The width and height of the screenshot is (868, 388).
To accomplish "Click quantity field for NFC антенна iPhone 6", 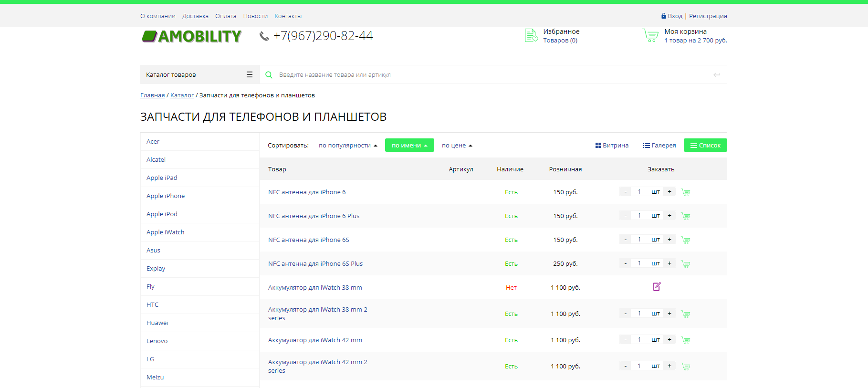I will 639,192.
